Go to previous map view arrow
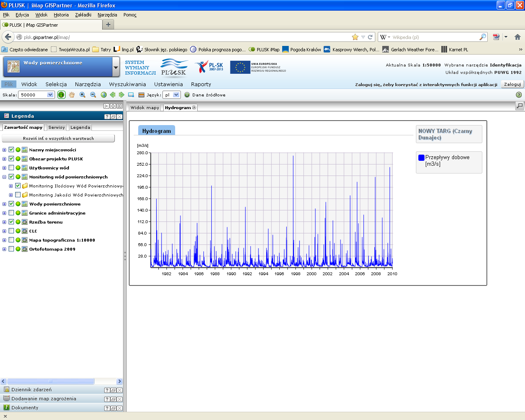Viewport: 525px width, 420px height. pos(112,95)
